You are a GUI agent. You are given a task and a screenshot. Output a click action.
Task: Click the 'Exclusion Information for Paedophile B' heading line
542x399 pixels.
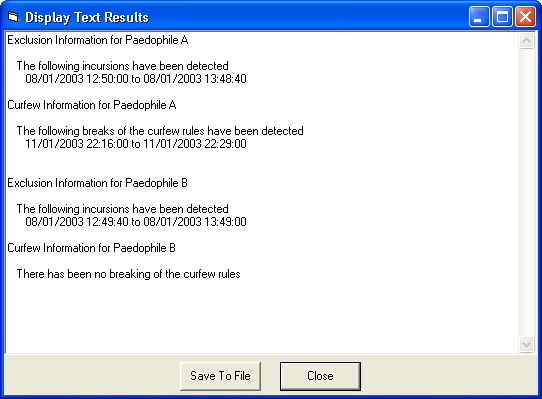coord(97,183)
